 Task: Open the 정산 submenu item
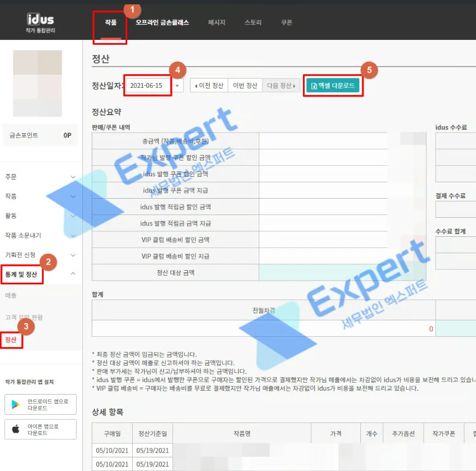pyautogui.click(x=10, y=339)
